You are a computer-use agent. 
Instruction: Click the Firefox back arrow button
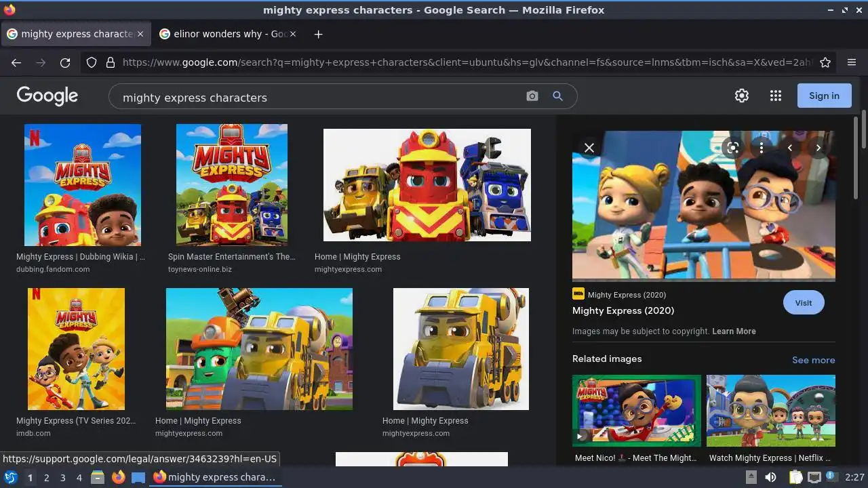click(x=16, y=62)
